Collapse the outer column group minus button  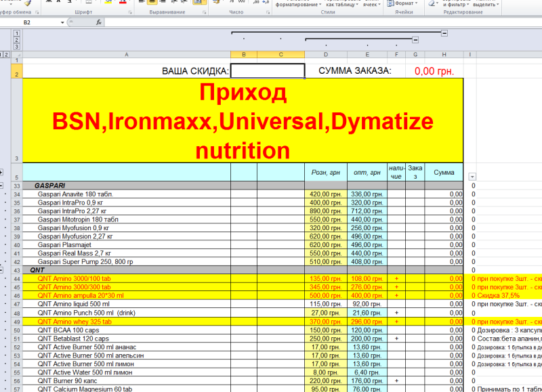pos(444,33)
